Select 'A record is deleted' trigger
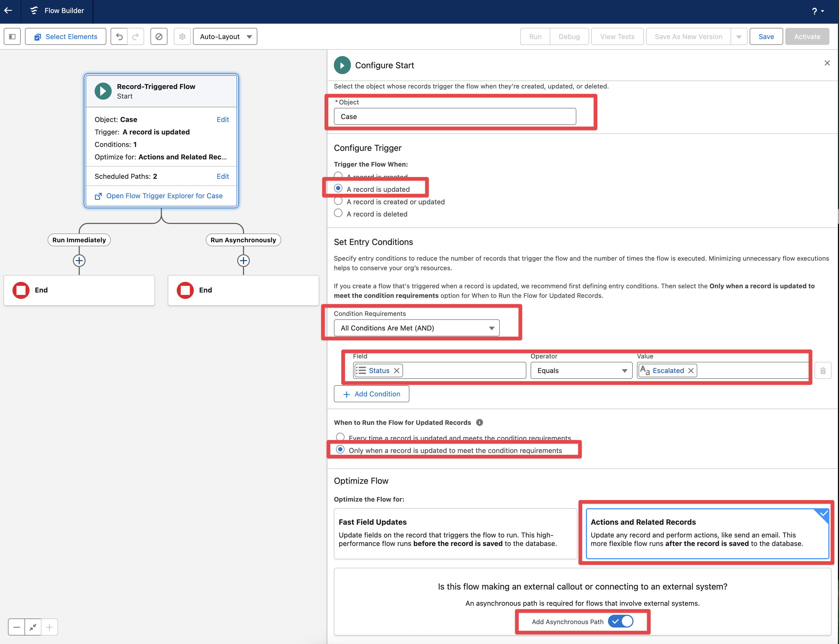This screenshot has height=644, width=839. [338, 214]
